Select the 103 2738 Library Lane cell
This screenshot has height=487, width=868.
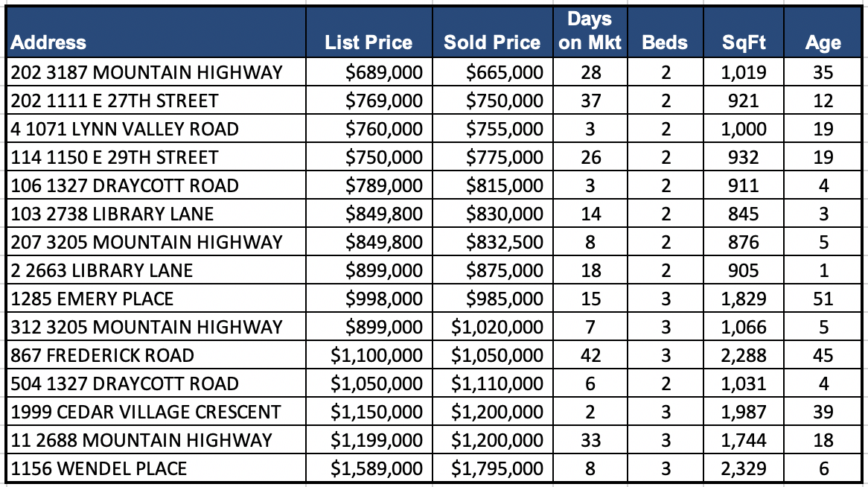coord(112,214)
